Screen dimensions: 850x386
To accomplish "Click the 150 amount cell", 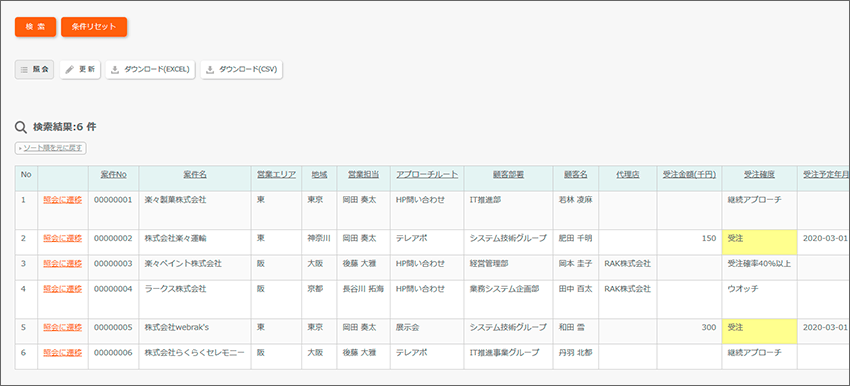I will [x=689, y=242].
